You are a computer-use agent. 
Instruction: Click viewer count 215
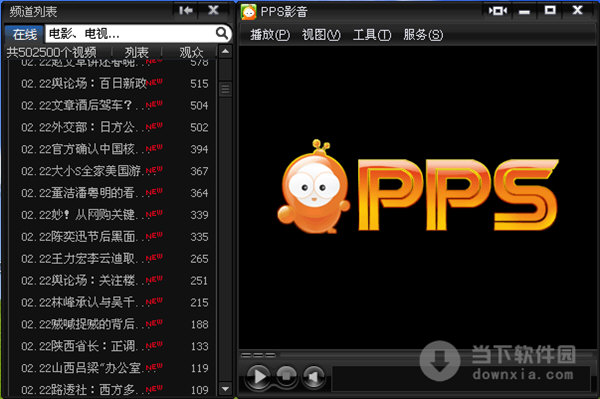199,303
